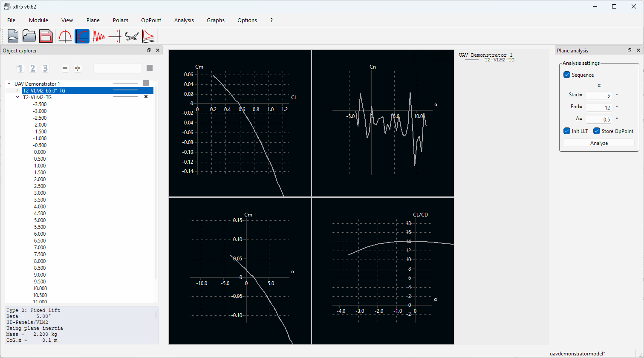Viewport: 644px width, 358px height.
Task: Create a new project with the new file icon
Action: point(13,36)
